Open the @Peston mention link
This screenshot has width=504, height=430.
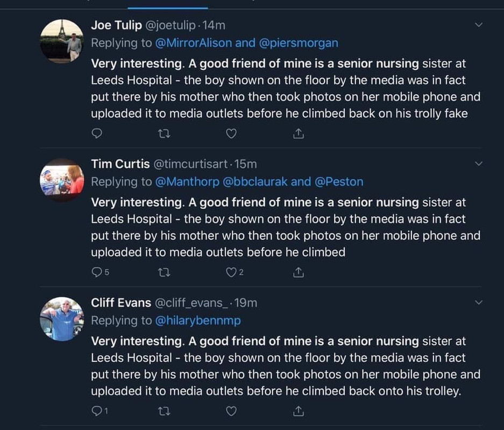click(339, 182)
